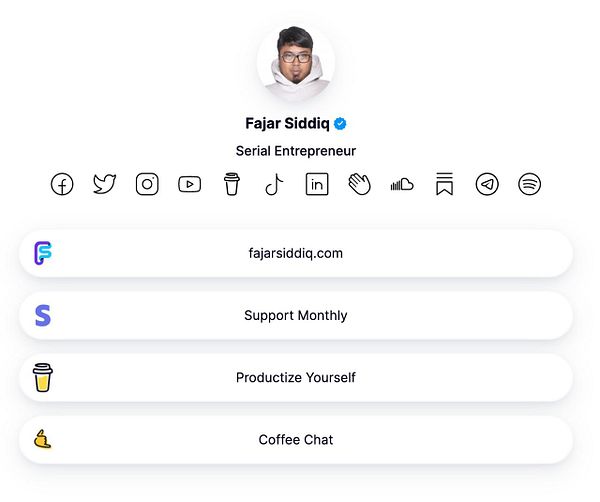The width and height of the screenshot is (600, 502).
Task: Go to the YouTube channel icon
Action: (189, 184)
